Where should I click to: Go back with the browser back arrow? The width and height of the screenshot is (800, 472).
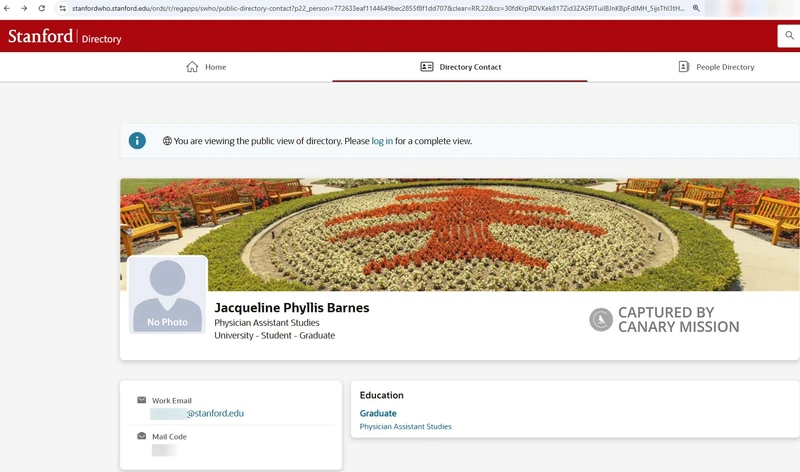point(7,8)
